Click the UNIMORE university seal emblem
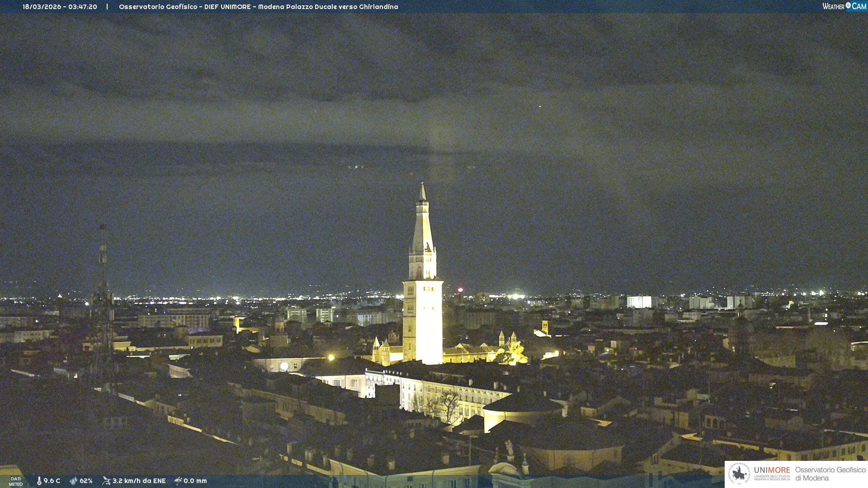868x488 pixels. pyautogui.click(x=739, y=474)
